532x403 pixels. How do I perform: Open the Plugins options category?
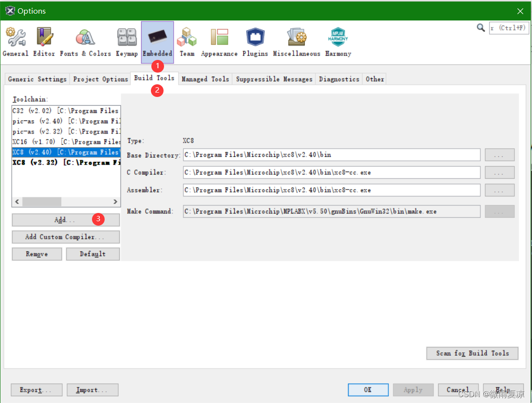tap(255, 42)
